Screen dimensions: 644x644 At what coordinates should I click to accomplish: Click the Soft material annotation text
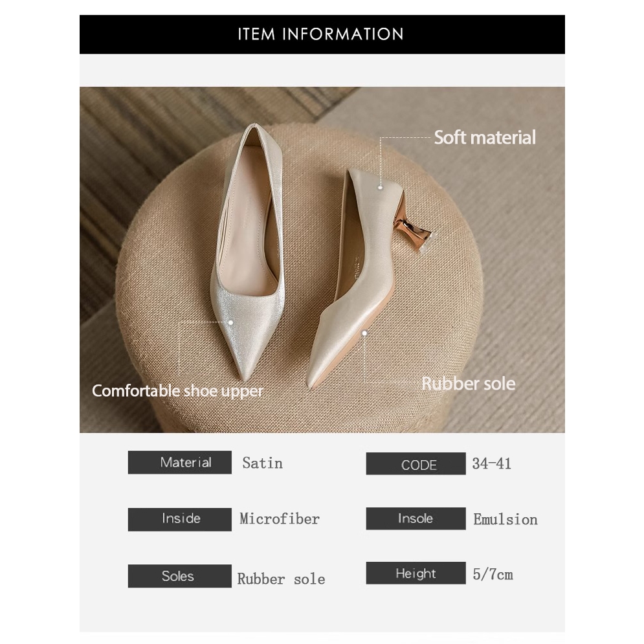[485, 138]
